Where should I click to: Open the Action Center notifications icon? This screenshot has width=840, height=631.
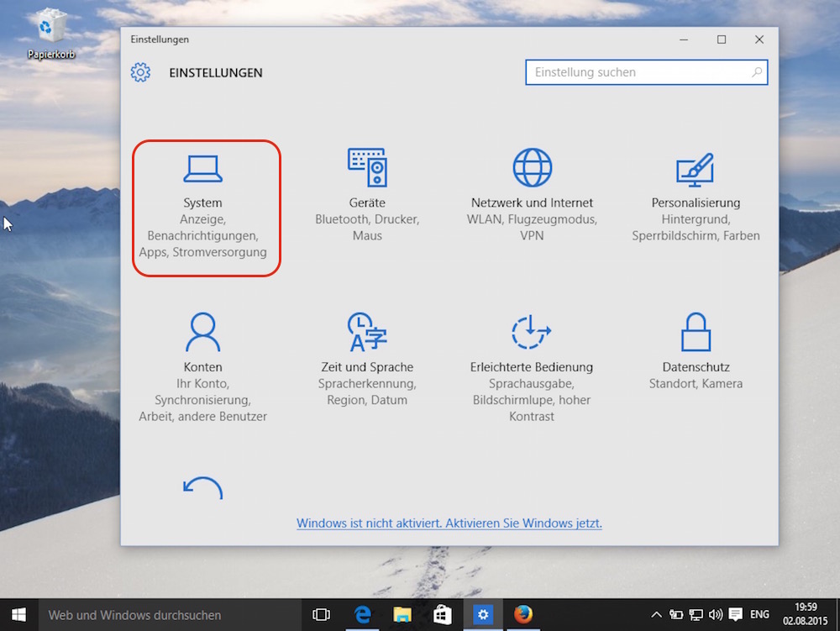[x=736, y=615]
